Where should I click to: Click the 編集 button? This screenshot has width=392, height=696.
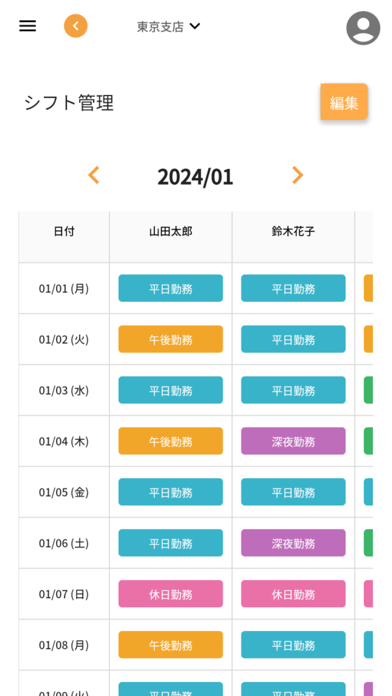[344, 102]
